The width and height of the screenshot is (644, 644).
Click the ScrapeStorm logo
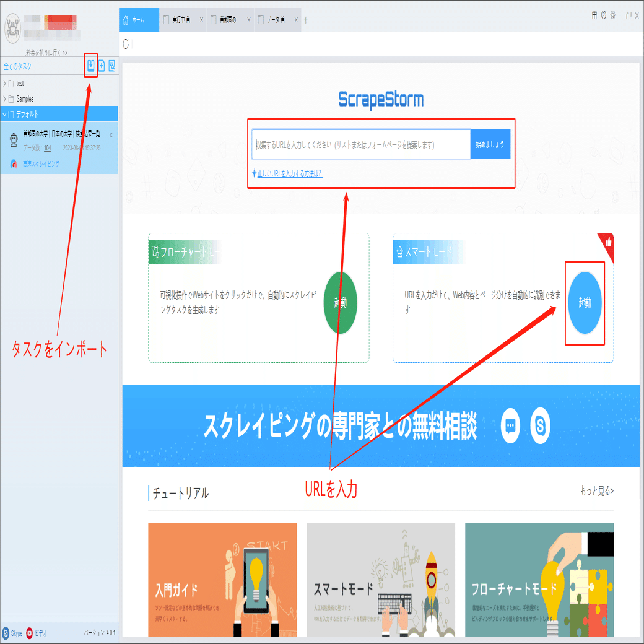coord(381,100)
